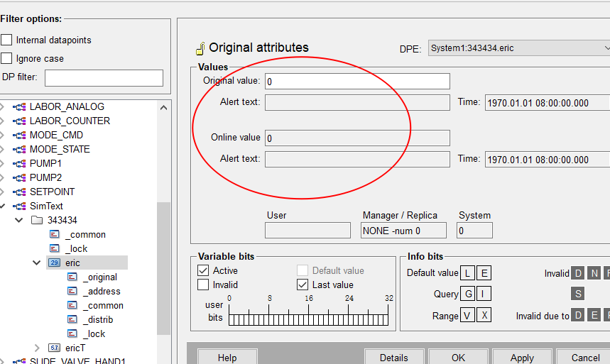Select the _original config in tree
Viewport: 610px width, 364px height.
(100, 277)
